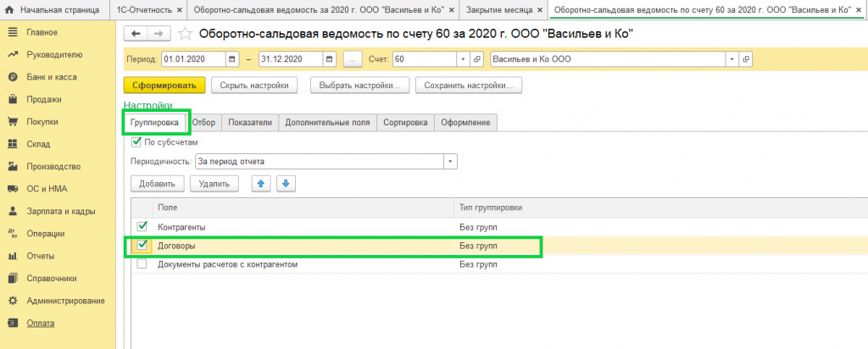Open calendar for start date 01.01.2020
868x349 pixels.
tap(232, 58)
